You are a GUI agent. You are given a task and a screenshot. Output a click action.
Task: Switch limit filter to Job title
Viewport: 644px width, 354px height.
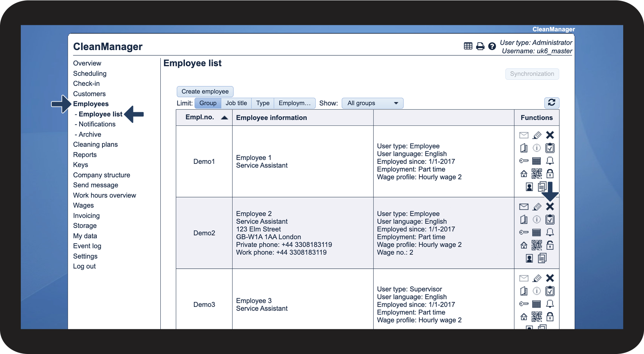coord(236,103)
